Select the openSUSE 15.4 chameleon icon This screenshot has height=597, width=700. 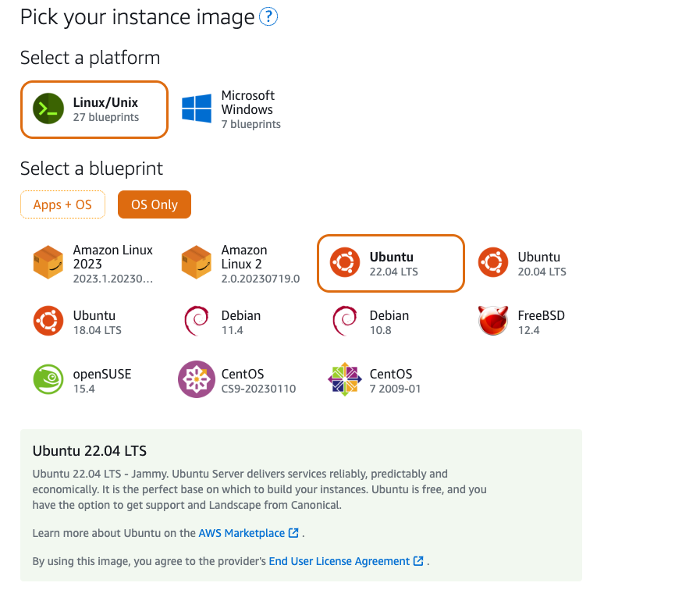coord(48,380)
